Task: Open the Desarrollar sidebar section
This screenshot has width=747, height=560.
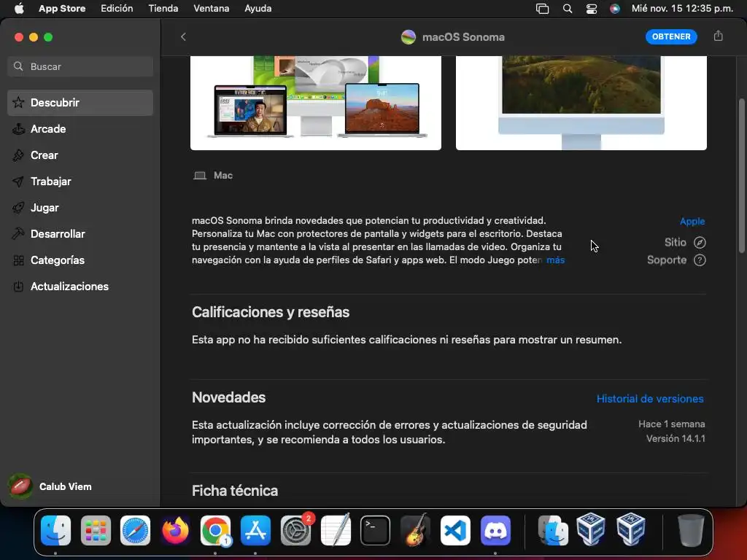Action: (x=80, y=234)
